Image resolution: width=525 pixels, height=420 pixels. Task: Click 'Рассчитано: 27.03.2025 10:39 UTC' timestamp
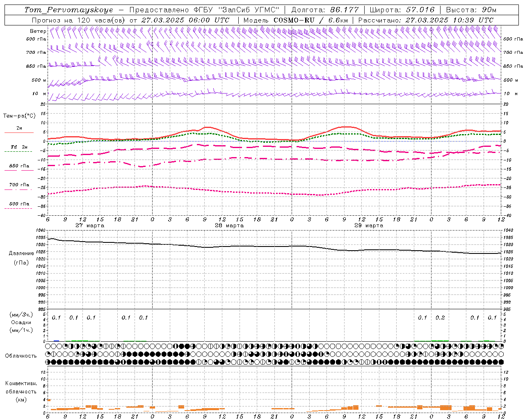click(426, 20)
